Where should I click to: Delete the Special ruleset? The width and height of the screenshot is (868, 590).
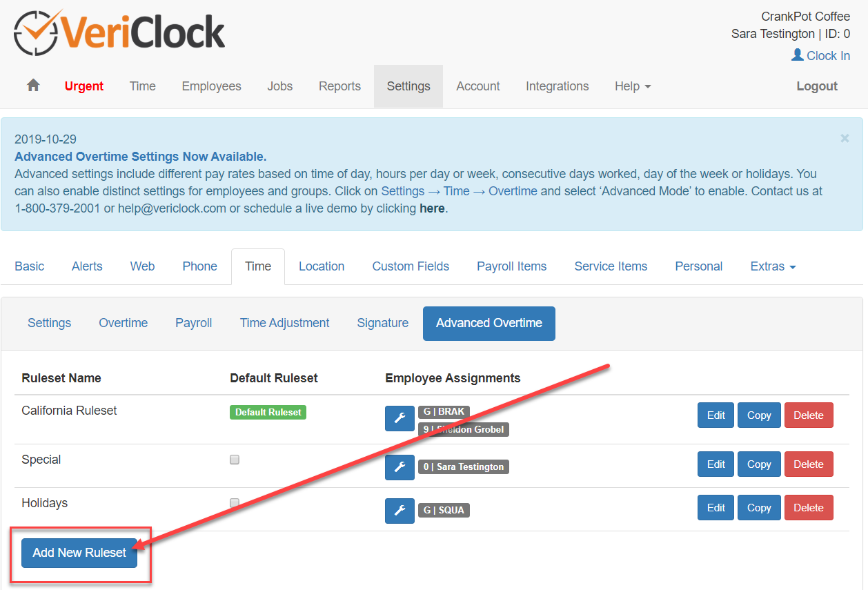(809, 464)
